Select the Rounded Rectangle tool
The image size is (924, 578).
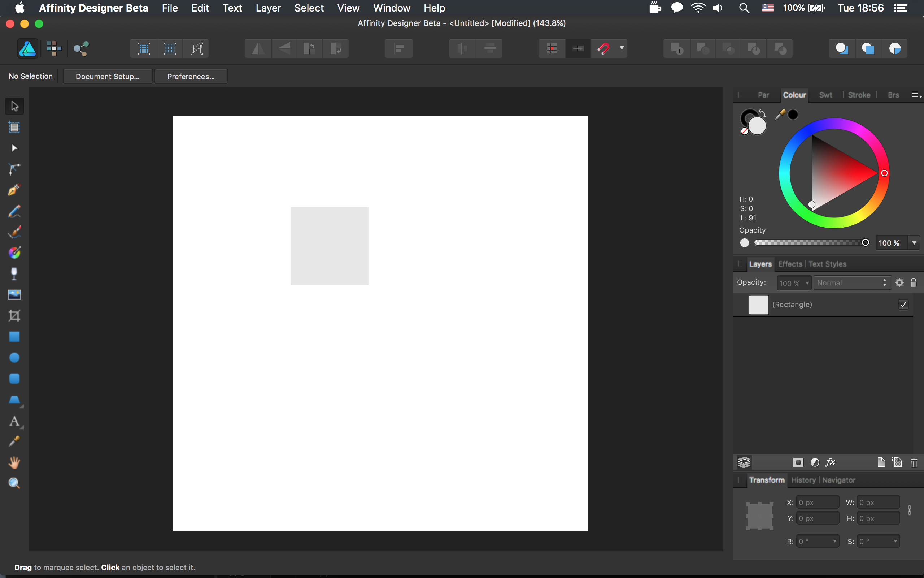point(14,379)
